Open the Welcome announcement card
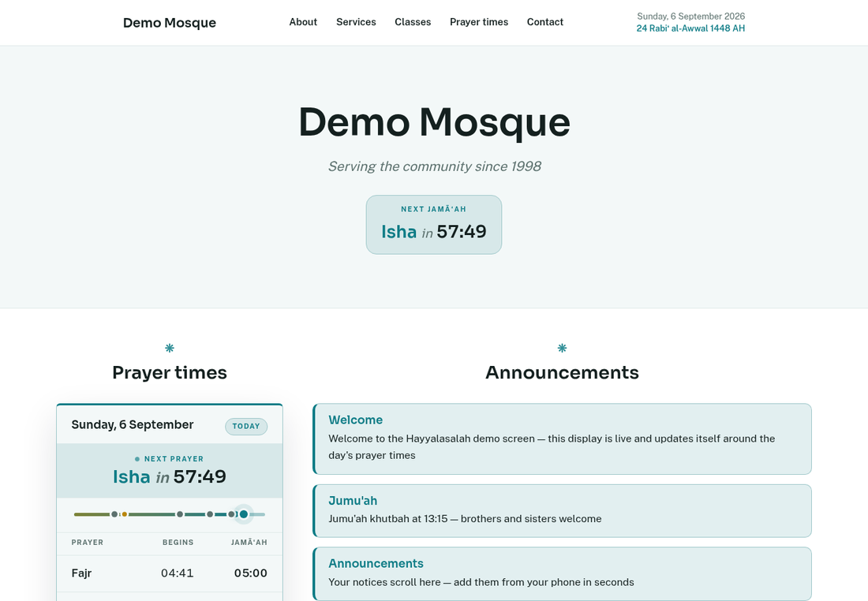 pos(562,439)
